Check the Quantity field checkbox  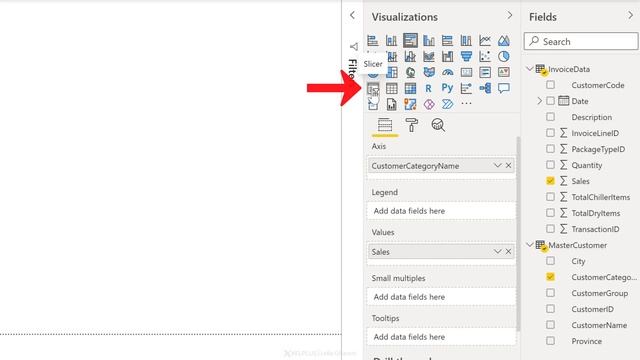(x=550, y=164)
